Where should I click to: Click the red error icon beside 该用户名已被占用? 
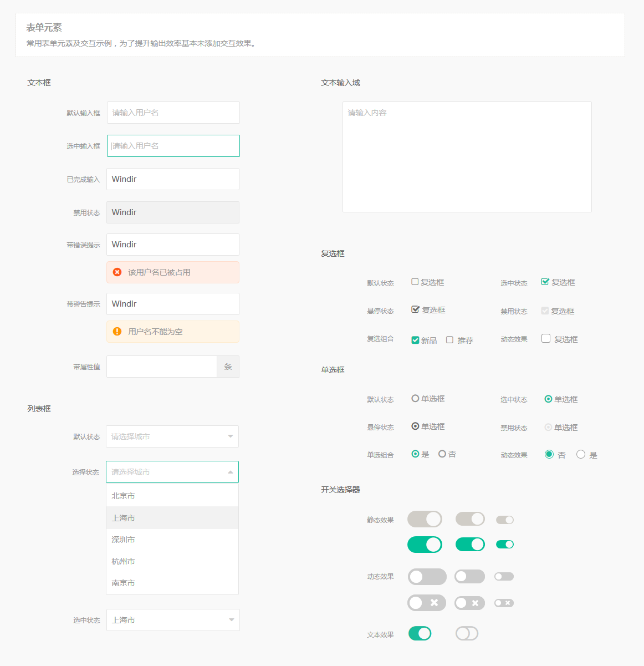tap(117, 272)
